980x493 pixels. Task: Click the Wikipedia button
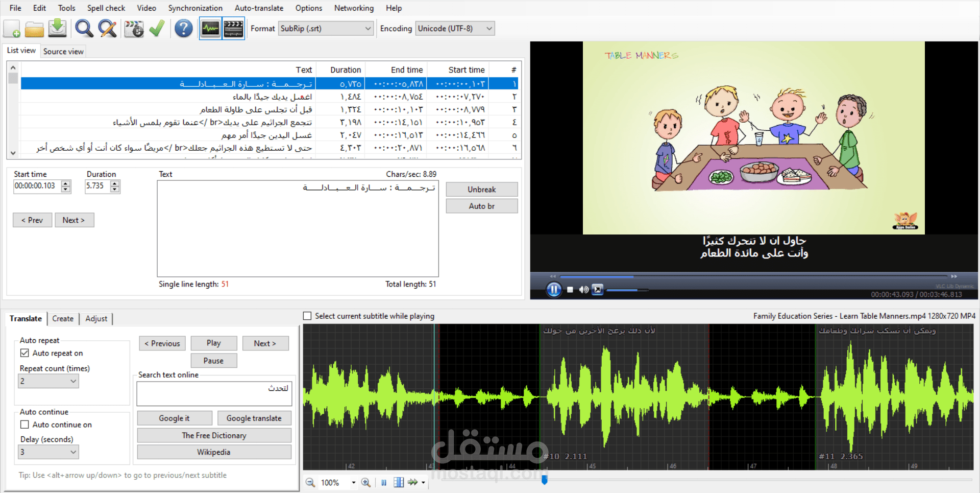coord(214,452)
